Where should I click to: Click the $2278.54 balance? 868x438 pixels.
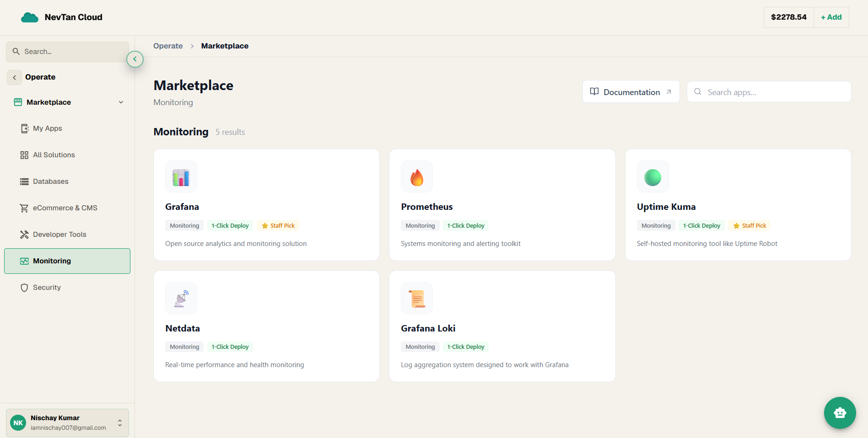(789, 17)
